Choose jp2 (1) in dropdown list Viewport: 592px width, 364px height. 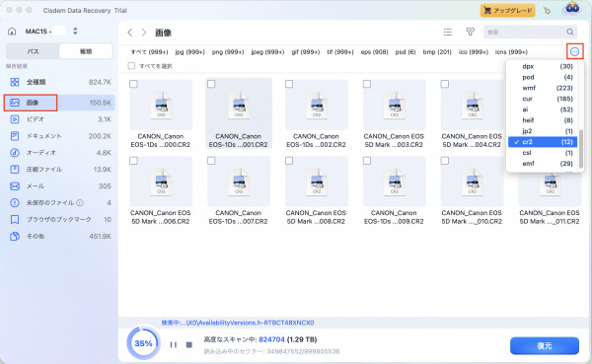[x=543, y=131]
